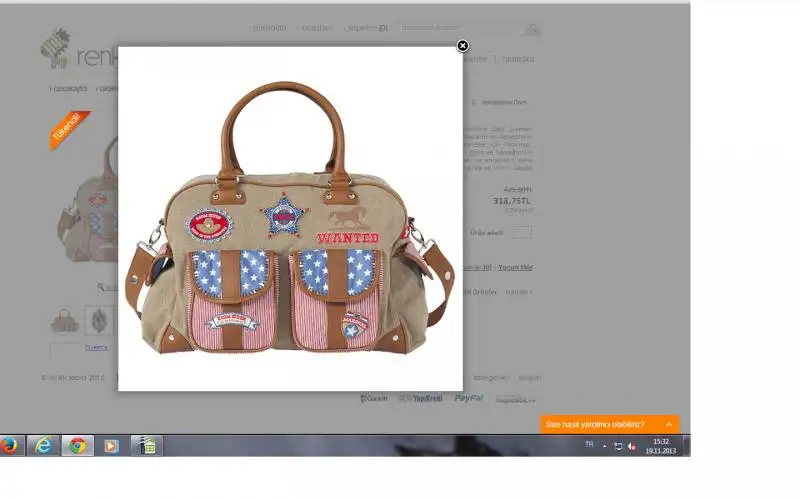Select the first bag thumbnail
Viewport: 800px width, 500px height.
(x=65, y=321)
